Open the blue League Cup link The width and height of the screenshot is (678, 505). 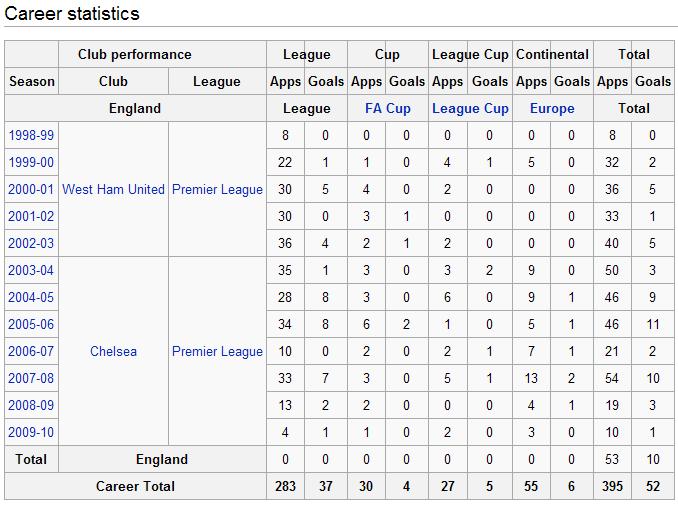tap(470, 108)
